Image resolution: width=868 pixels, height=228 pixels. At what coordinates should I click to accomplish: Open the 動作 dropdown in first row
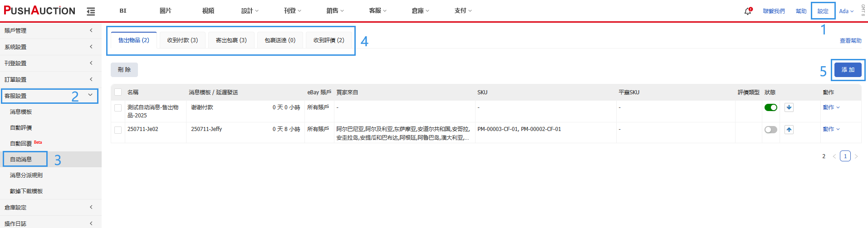831,107
